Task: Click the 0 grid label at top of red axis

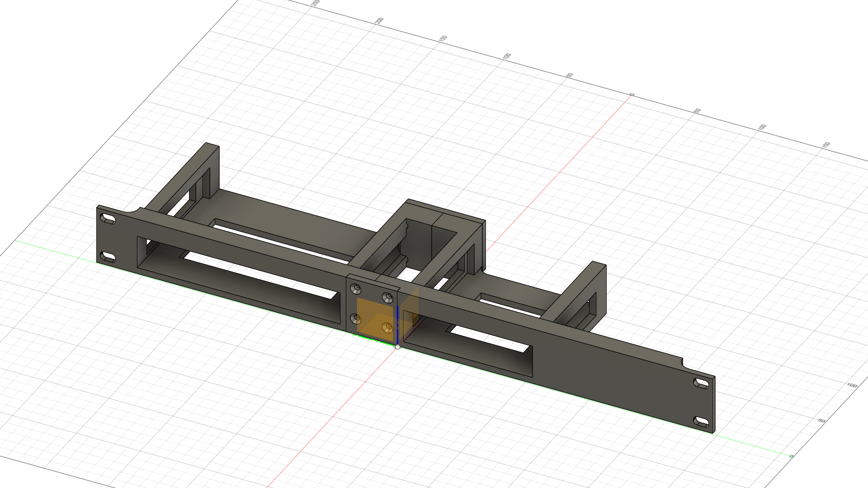Action: pos(632,95)
